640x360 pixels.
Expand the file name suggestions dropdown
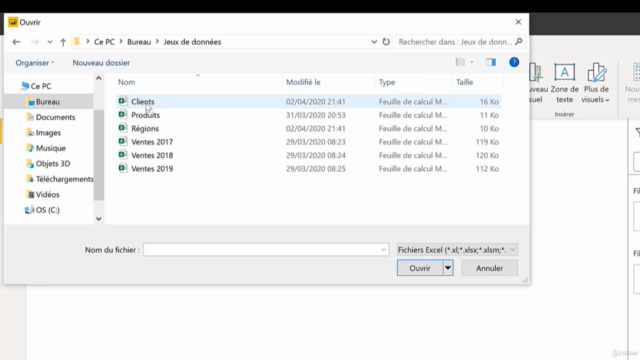[x=383, y=249]
